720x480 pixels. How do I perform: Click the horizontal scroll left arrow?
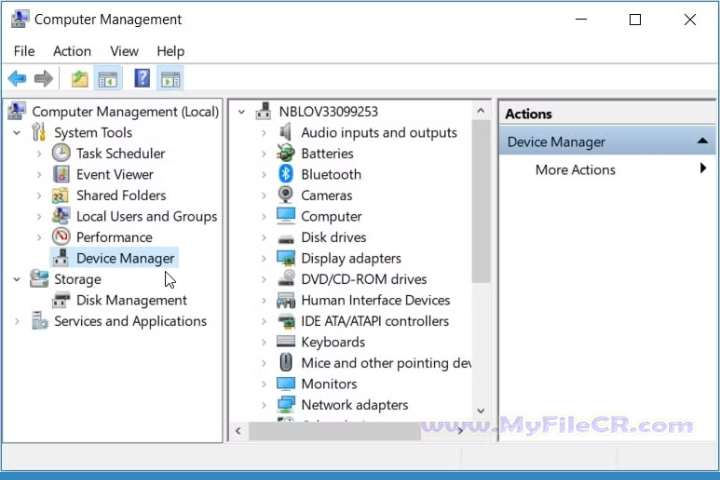click(x=238, y=430)
